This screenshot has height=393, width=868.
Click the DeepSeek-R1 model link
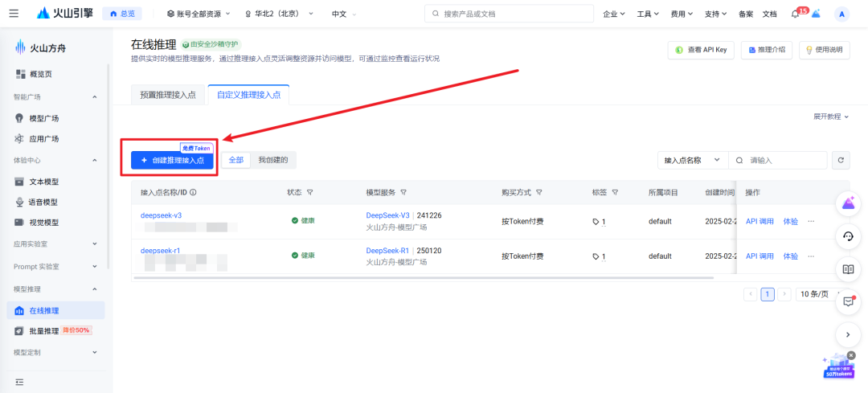tap(387, 250)
